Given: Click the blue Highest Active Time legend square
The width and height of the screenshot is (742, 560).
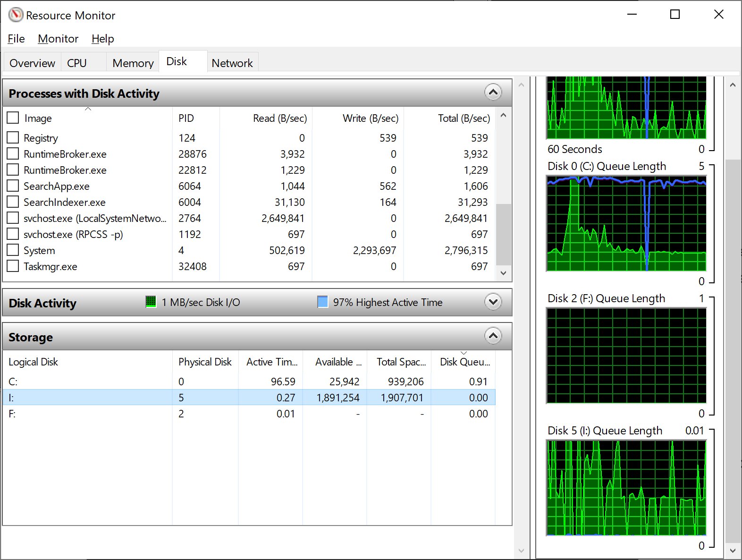Looking at the screenshot, I should pos(322,302).
